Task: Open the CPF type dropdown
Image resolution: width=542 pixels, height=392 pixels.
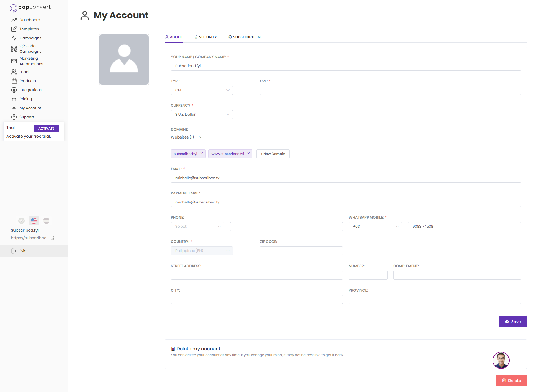Action: coord(202,90)
